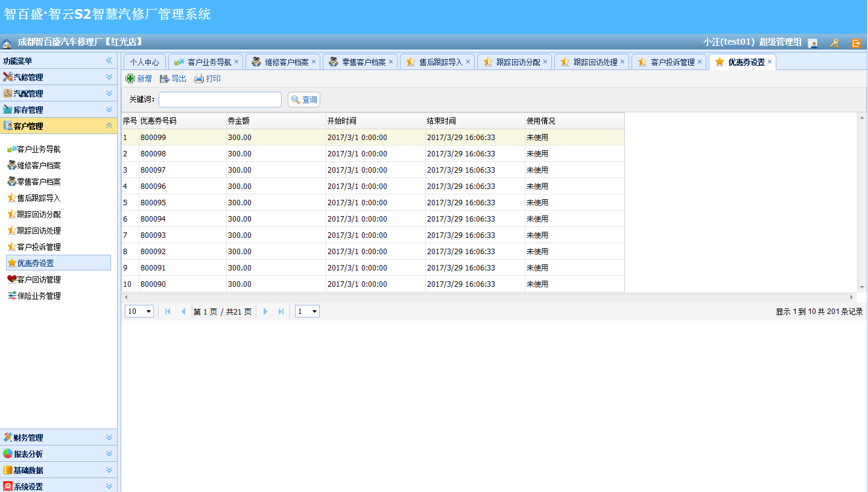Open the user profile icon in header
The image size is (868, 492).
tap(813, 43)
